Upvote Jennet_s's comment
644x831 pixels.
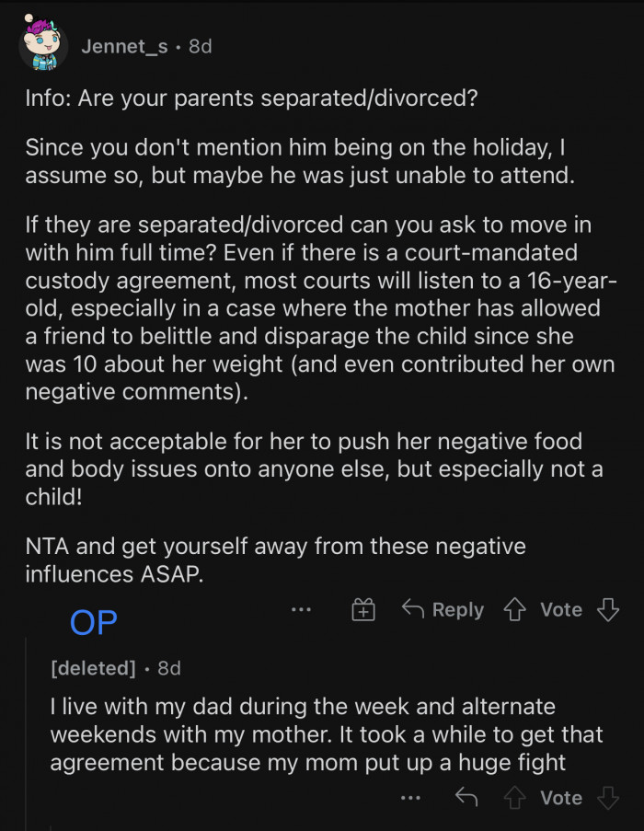tap(515, 609)
